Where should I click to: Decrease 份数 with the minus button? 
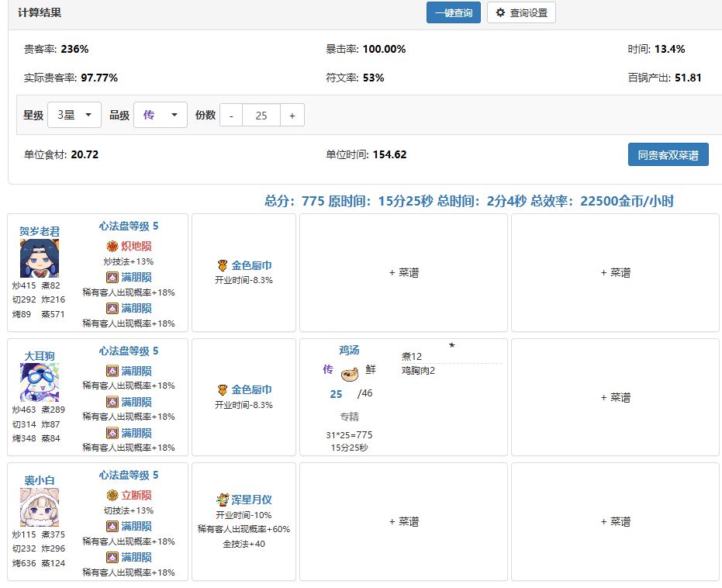click(231, 115)
